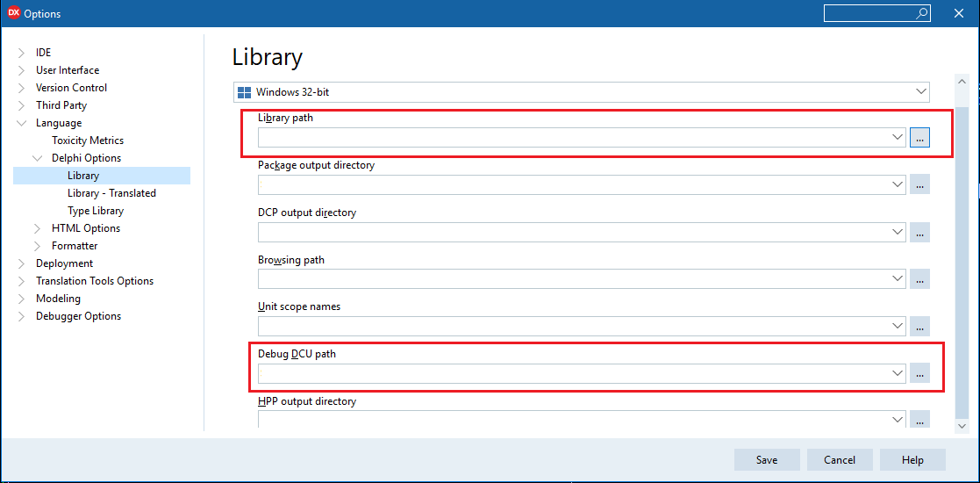Open the Library path dropdown arrow

pyautogui.click(x=898, y=137)
